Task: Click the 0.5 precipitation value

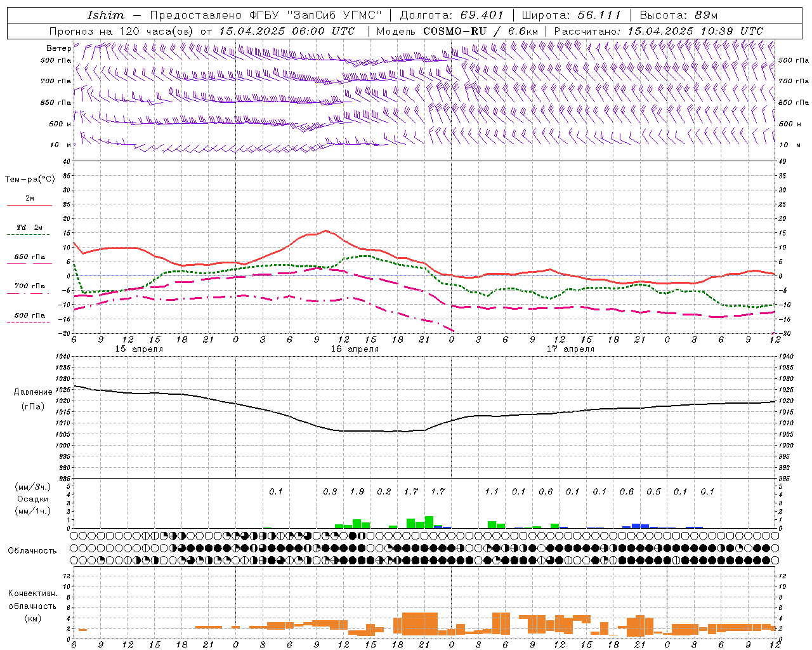Action: 653,492
